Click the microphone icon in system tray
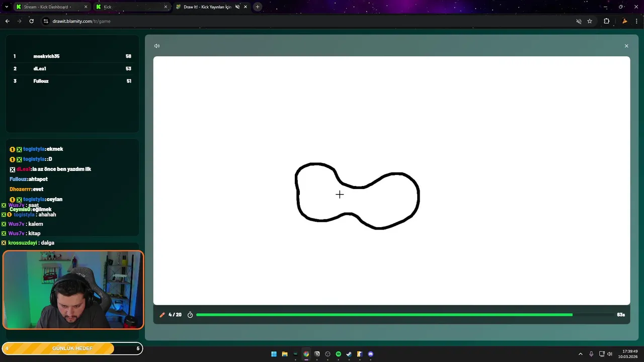This screenshot has width=644, height=362. tap(591, 354)
